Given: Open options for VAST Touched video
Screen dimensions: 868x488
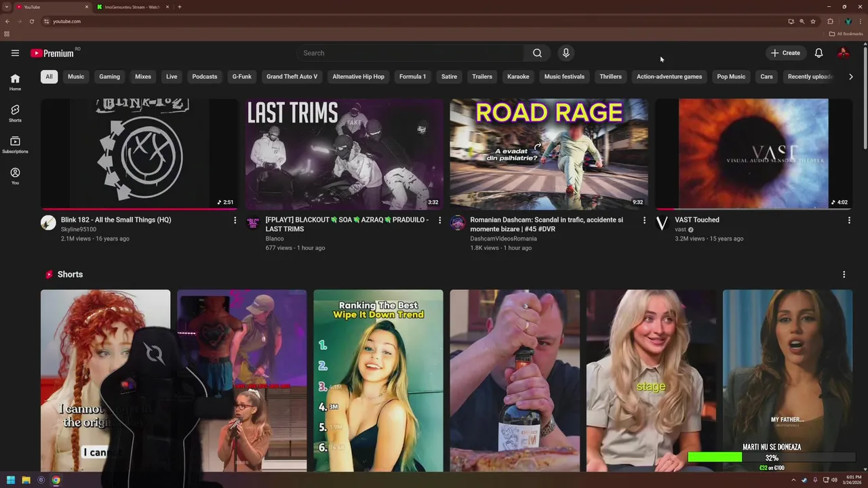Looking at the screenshot, I should click(848, 220).
